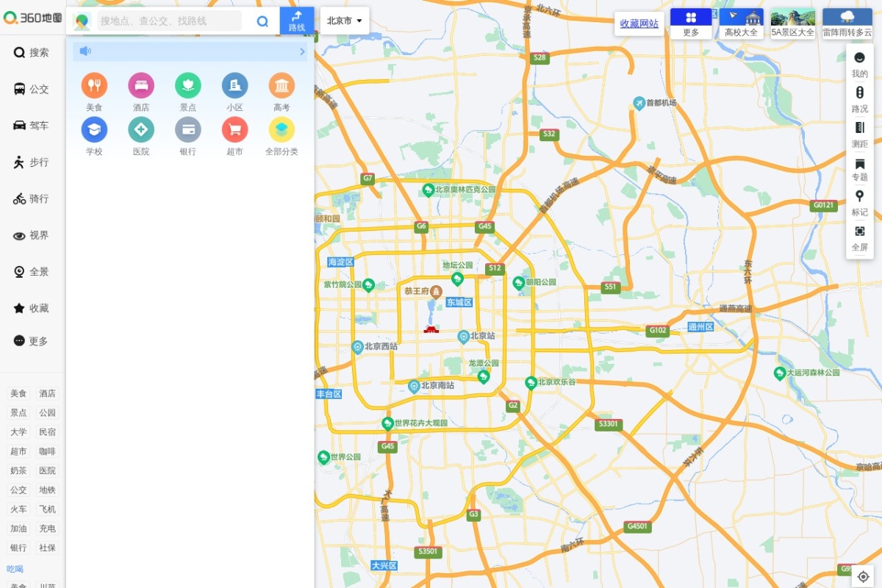Viewport: 882px width, 588px height.
Task: Open the 北京市 city dropdown
Action: [345, 21]
